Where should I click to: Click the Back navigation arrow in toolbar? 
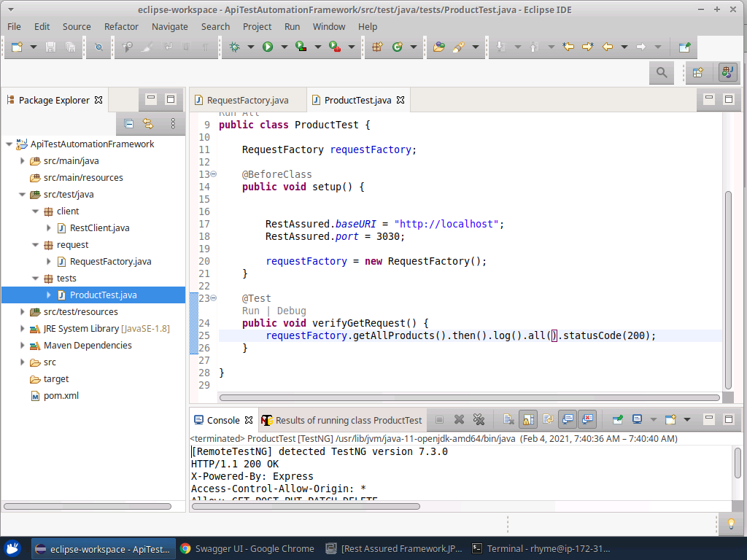click(607, 47)
